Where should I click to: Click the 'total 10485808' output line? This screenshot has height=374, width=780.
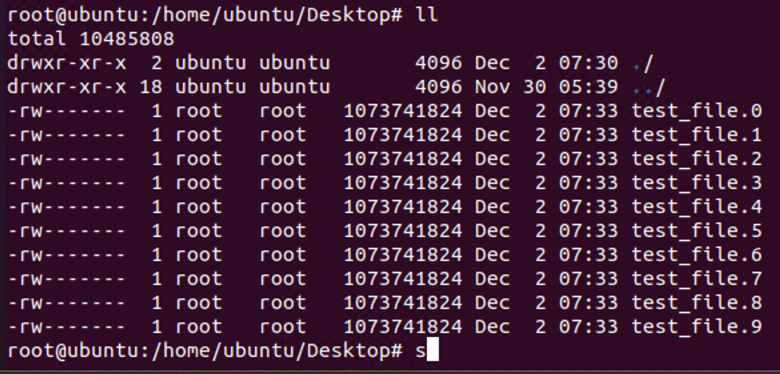point(91,39)
